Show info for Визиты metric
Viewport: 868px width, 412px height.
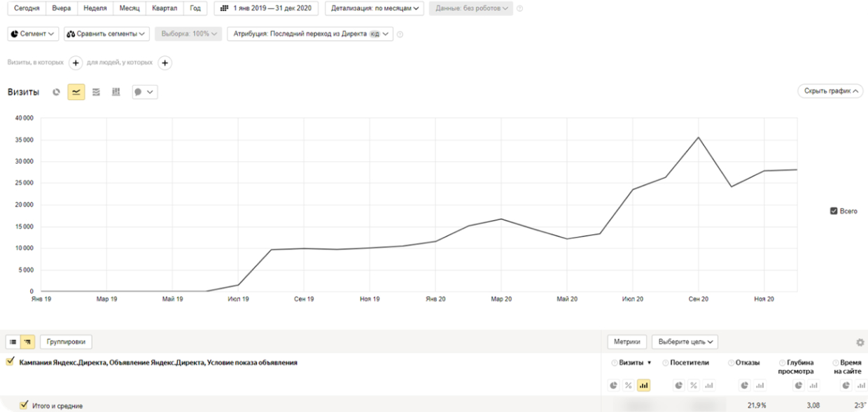click(615, 363)
